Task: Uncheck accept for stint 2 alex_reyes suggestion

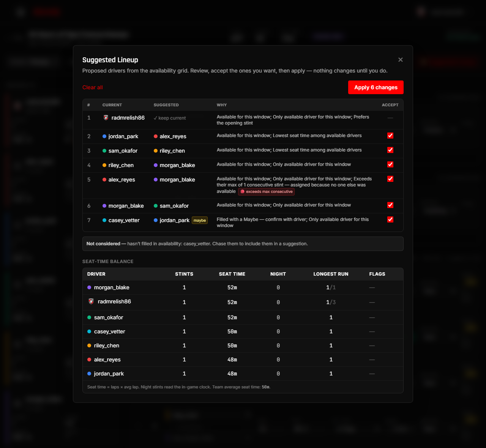Action: click(390, 136)
